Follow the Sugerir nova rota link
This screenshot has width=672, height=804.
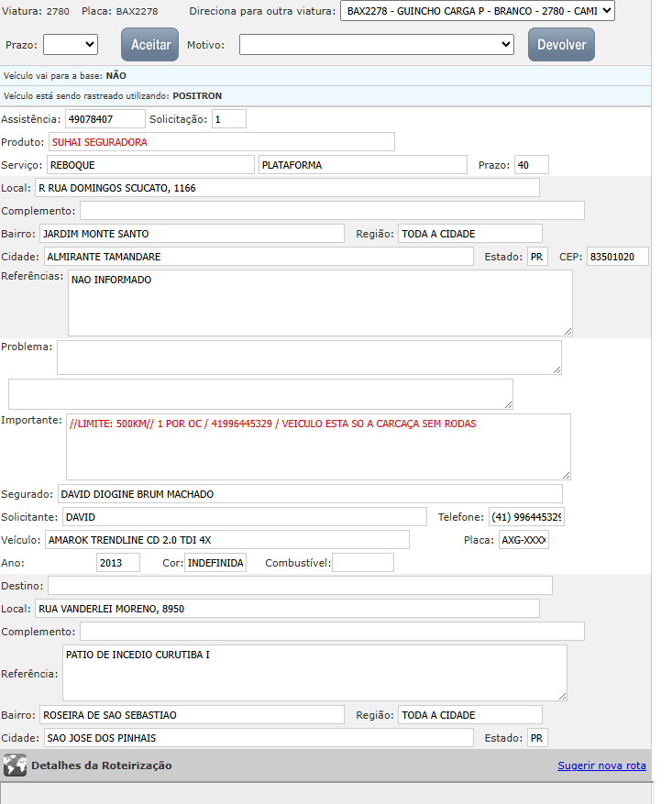tap(601, 765)
